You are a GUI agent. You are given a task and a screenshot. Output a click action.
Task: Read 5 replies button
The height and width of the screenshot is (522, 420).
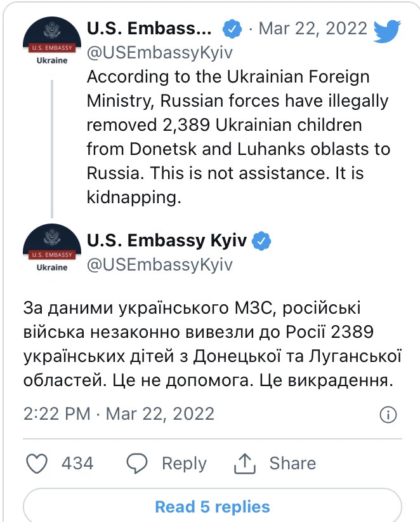213,505
